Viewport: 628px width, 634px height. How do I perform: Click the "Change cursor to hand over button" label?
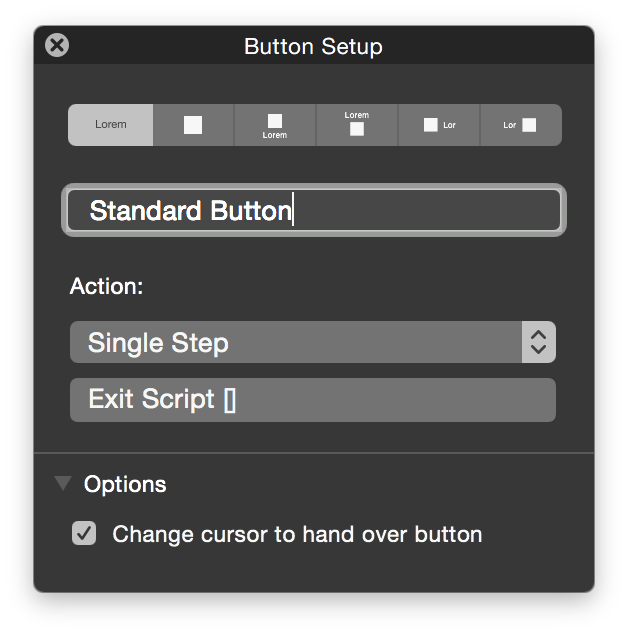(297, 534)
